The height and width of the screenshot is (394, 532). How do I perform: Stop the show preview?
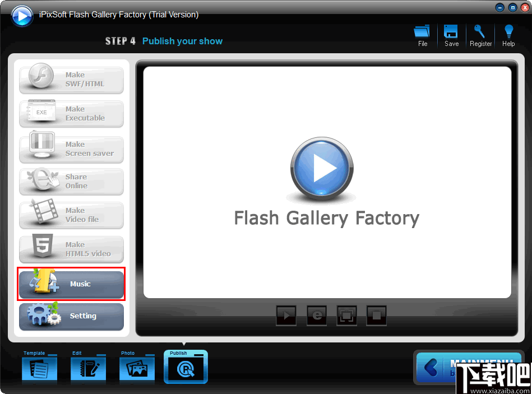(376, 315)
